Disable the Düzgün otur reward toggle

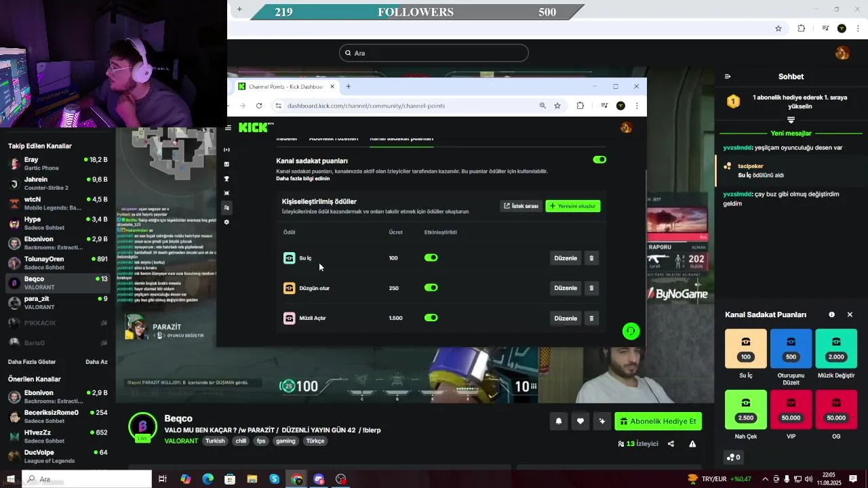[x=431, y=288]
